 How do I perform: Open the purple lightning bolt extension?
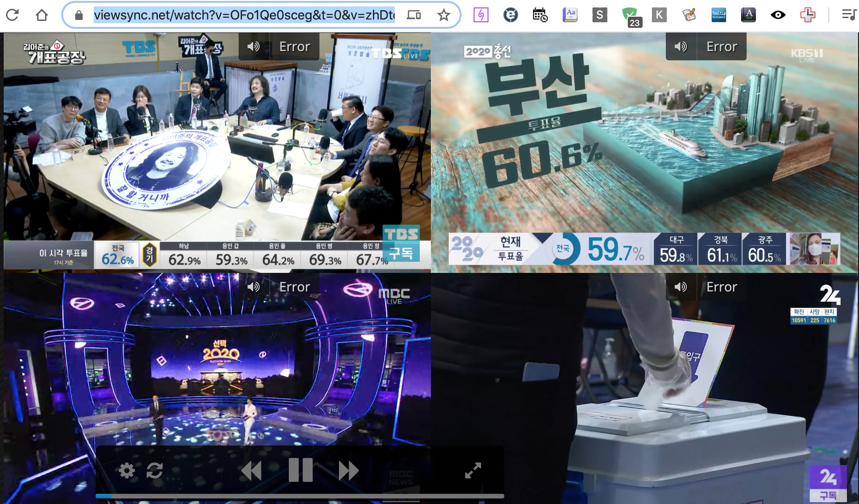[x=481, y=15]
